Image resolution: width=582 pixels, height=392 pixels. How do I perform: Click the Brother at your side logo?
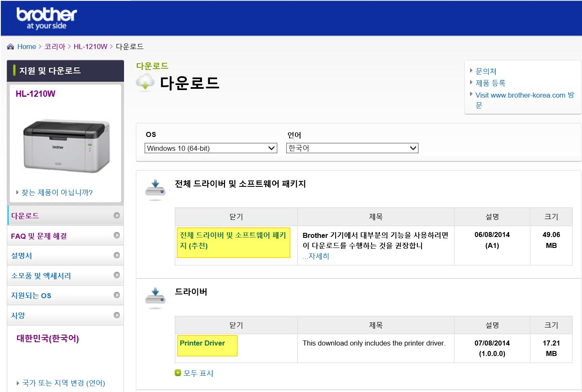[47, 18]
